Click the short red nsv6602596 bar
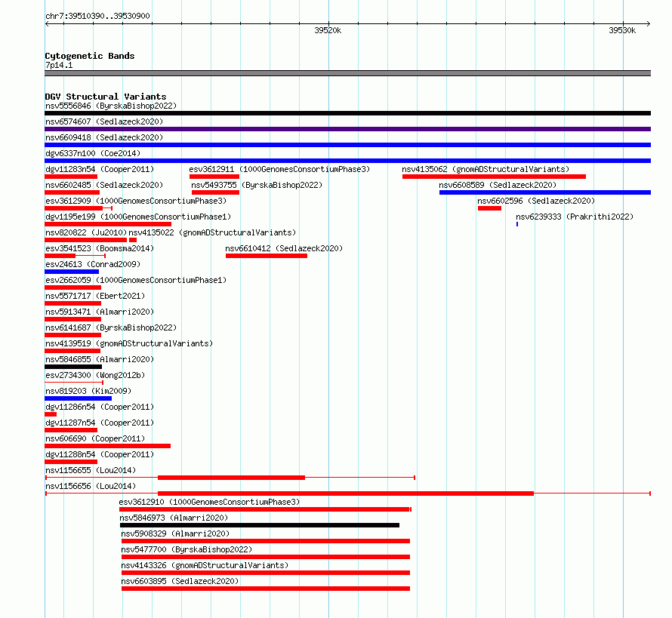 pos(489,208)
